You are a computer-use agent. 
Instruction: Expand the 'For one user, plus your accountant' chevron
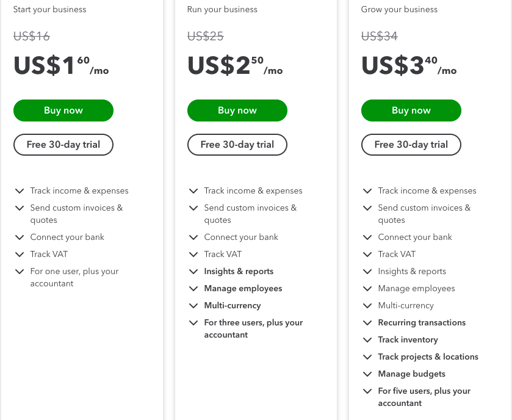tap(20, 272)
